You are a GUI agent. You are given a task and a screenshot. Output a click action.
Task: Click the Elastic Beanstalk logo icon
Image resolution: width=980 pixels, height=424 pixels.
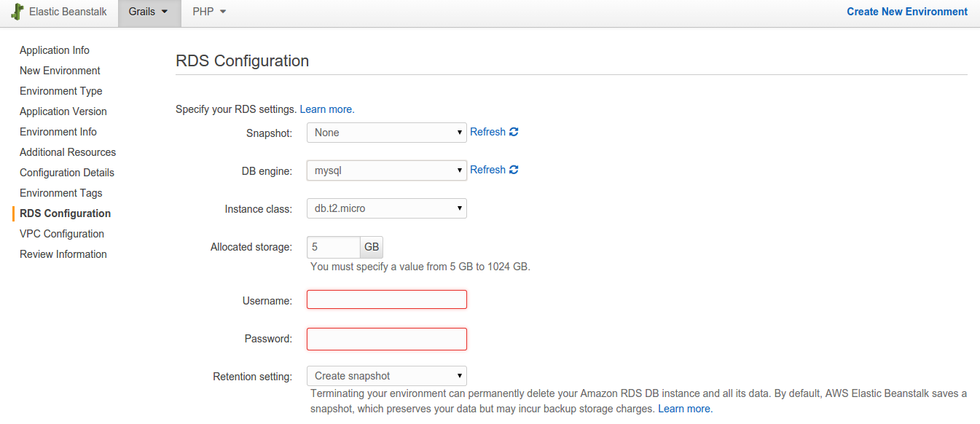point(17,12)
